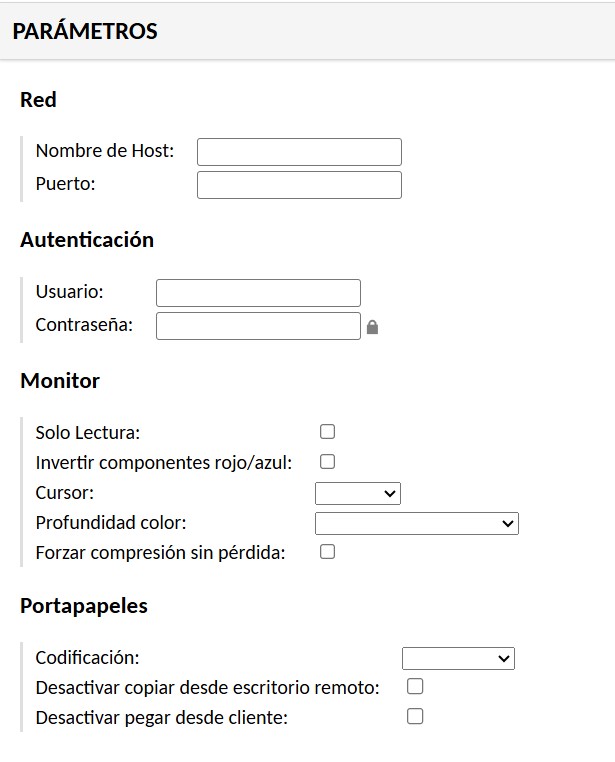Expand the Profundidad color dropdown
The width and height of the screenshot is (615, 762).
tap(416, 523)
